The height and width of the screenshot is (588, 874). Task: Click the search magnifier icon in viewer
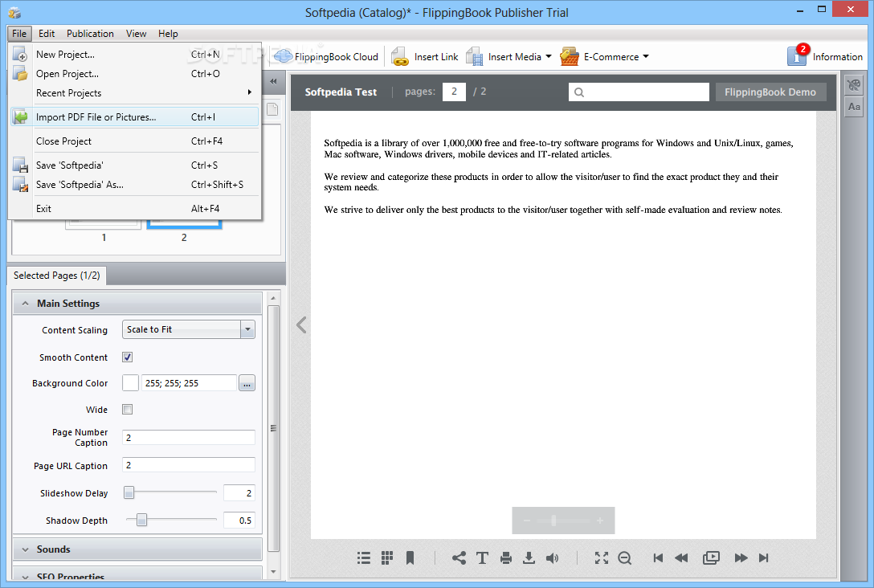click(x=579, y=92)
